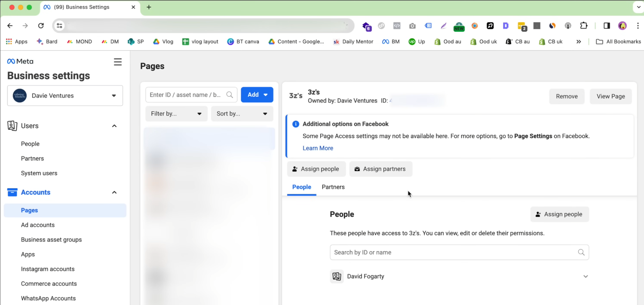The height and width of the screenshot is (305, 644).
Task: Open the Chrome extensions puzzle icon
Action: [x=583, y=26]
